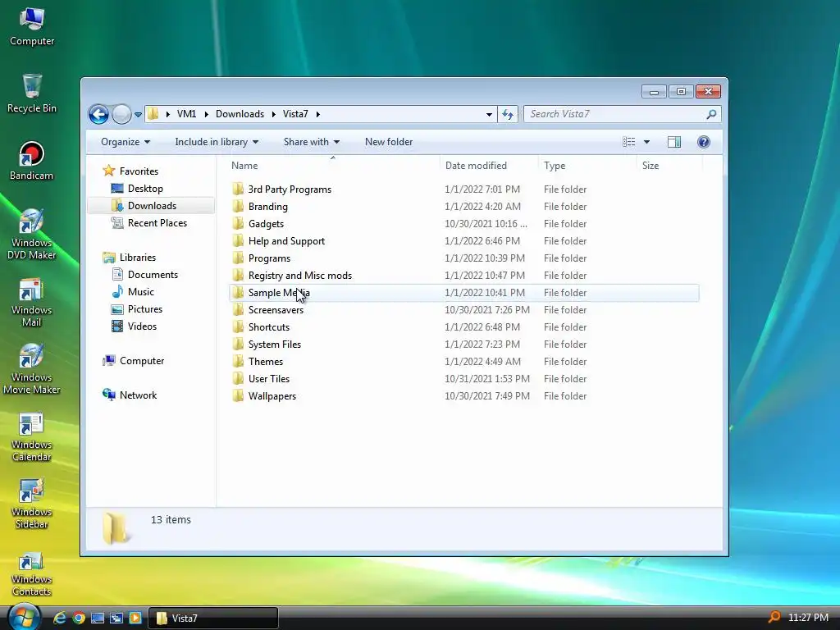Select the Wallpapers folder icon
Viewport: 840px width, 630px height.
(x=239, y=396)
